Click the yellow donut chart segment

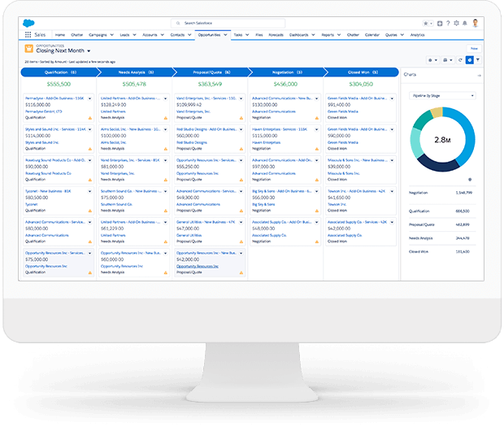[437, 112]
